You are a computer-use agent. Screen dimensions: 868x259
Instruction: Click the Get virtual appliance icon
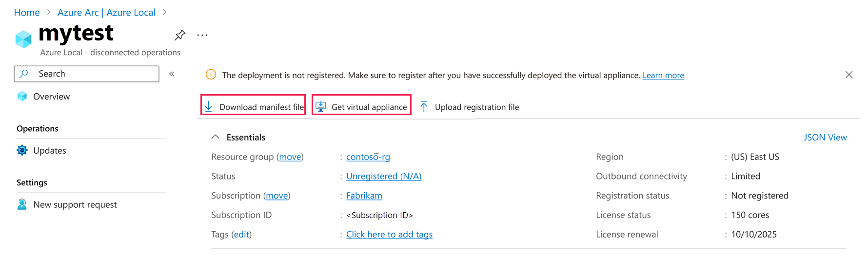pyautogui.click(x=321, y=107)
